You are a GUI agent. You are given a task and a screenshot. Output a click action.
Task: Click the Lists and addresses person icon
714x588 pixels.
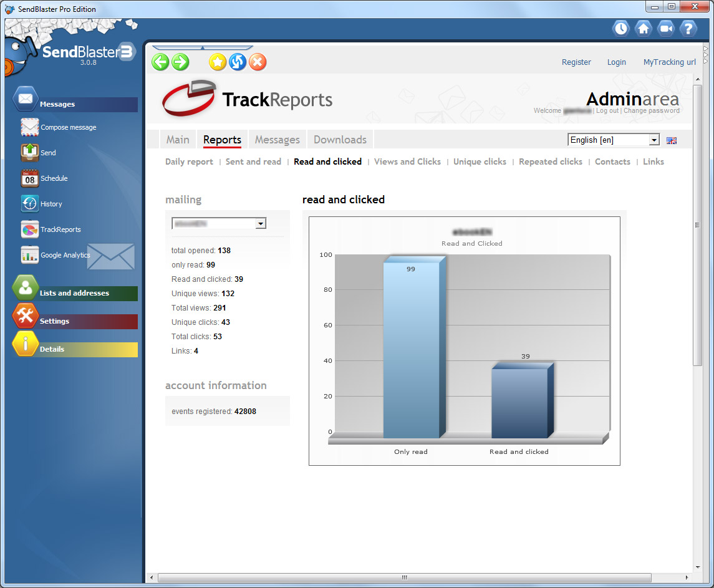tap(26, 288)
